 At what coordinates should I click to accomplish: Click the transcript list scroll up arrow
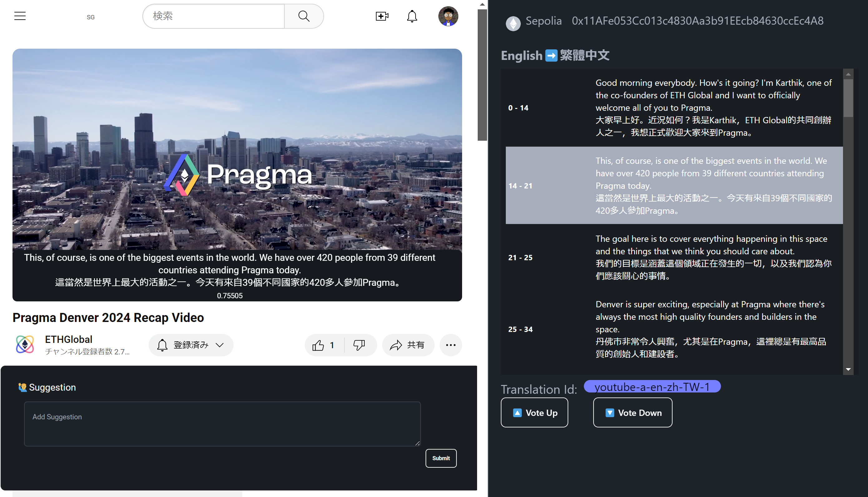click(x=848, y=74)
